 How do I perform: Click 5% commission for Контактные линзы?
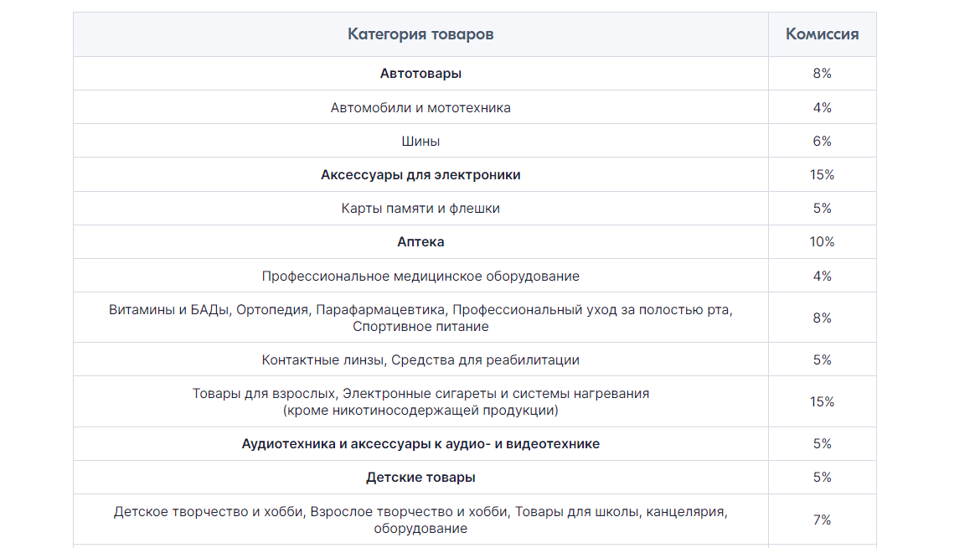coord(822,359)
